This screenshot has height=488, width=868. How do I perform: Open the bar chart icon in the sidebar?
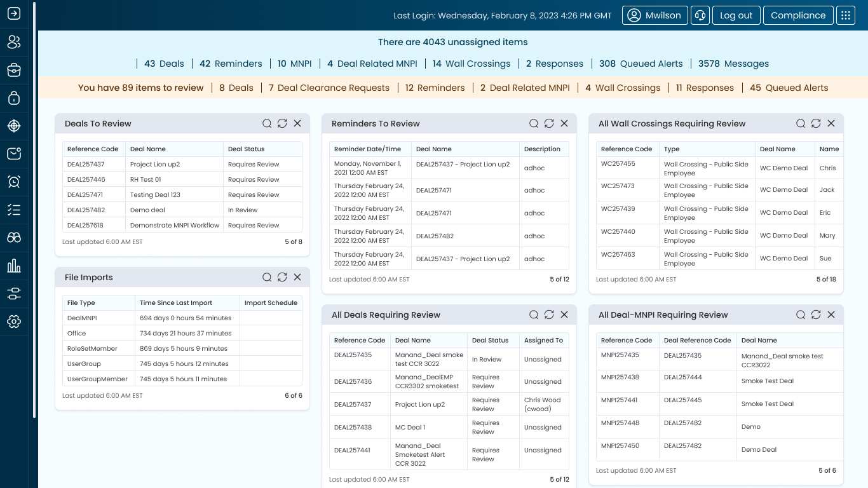[14, 266]
